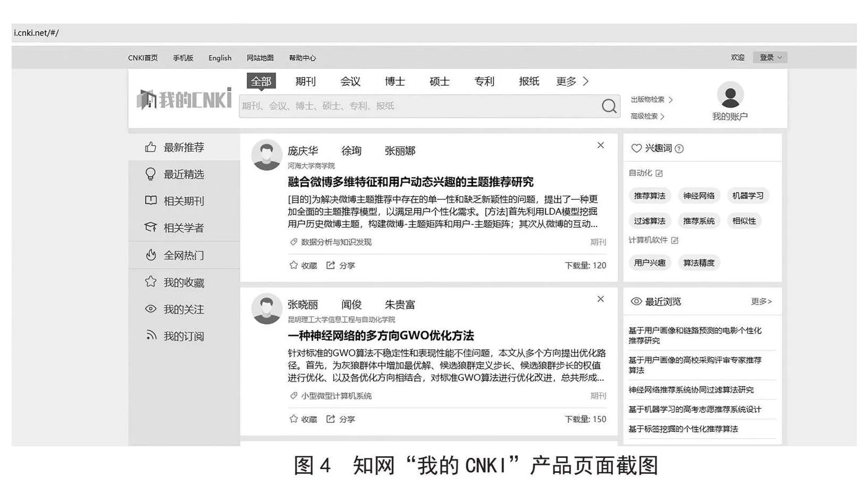
Task: Switch to the English site
Action: coord(220,58)
